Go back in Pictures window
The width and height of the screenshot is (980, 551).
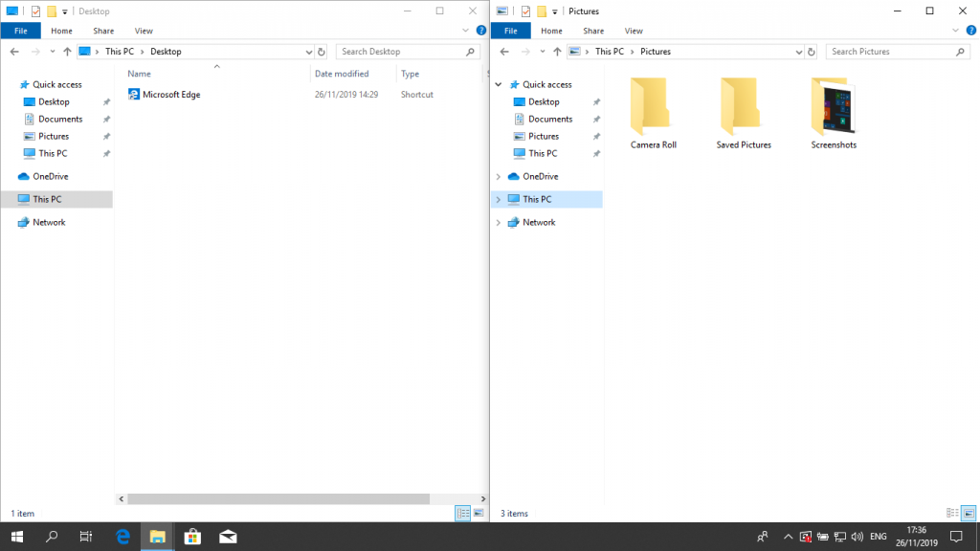[x=504, y=52]
